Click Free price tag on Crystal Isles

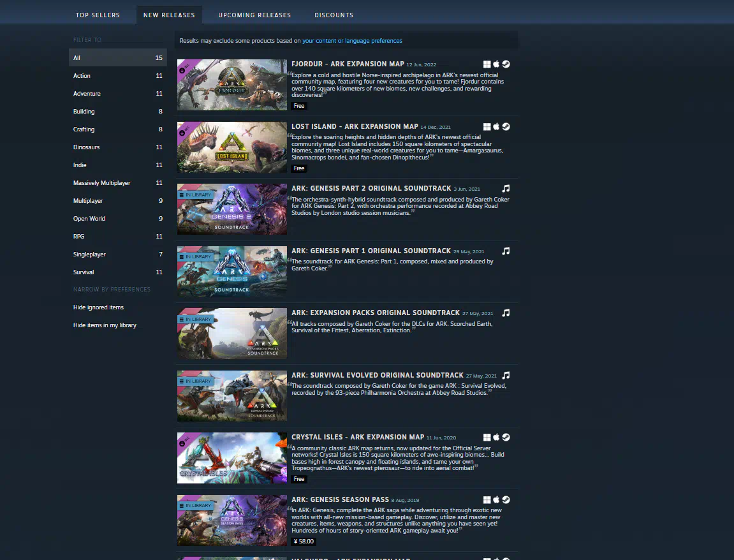[x=299, y=478]
